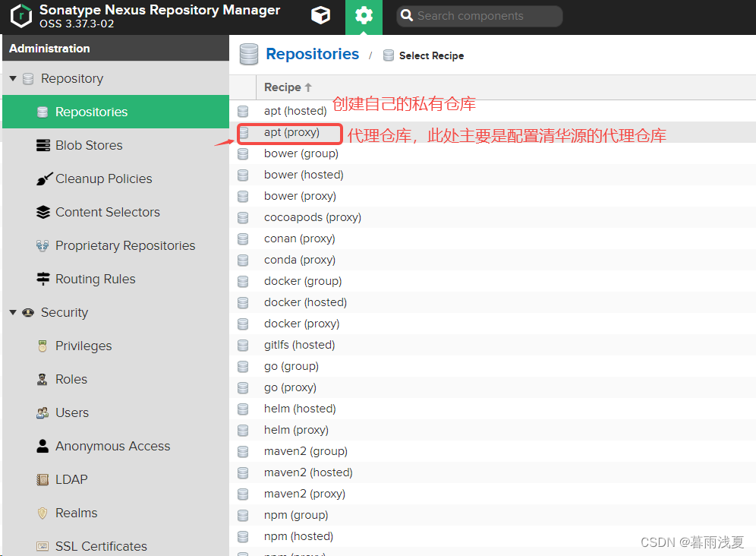Image resolution: width=756 pixels, height=556 pixels.
Task: Click the Cleanup Policies broom icon
Action: (x=43, y=179)
